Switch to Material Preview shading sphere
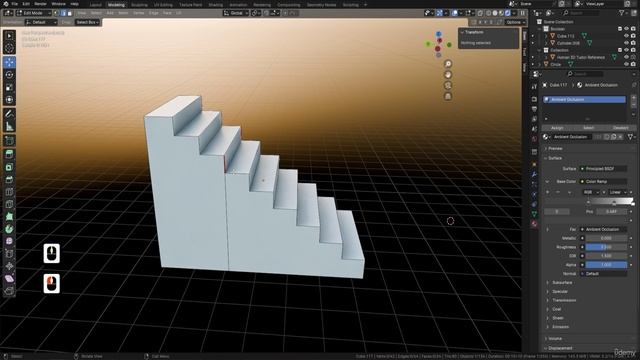This screenshot has height=360, width=640. [501, 13]
